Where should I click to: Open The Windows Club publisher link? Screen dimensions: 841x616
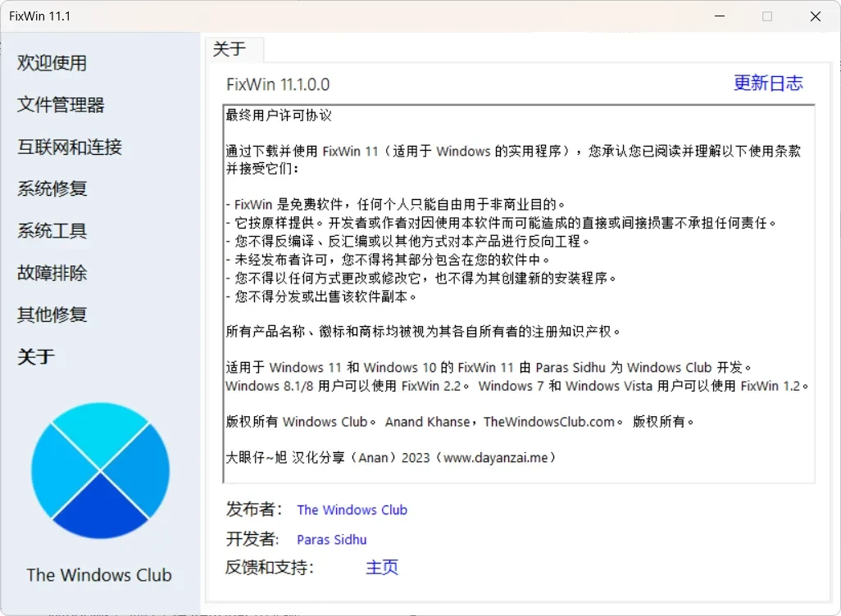point(352,510)
